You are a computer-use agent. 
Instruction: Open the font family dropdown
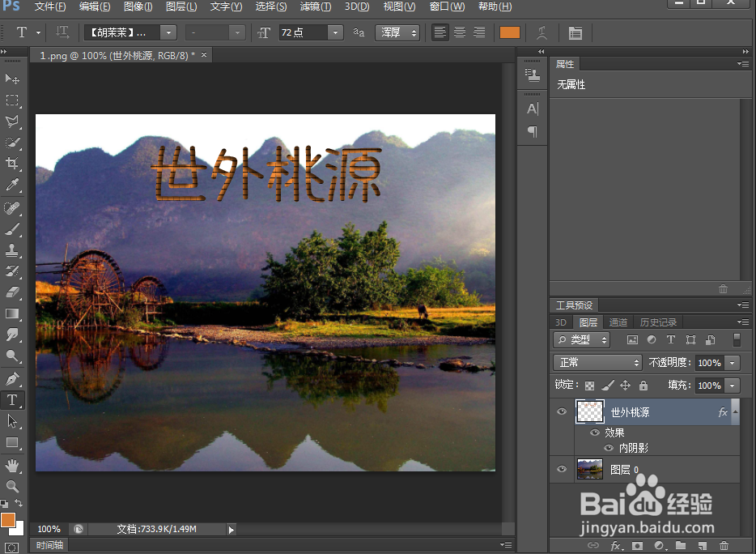(168, 32)
